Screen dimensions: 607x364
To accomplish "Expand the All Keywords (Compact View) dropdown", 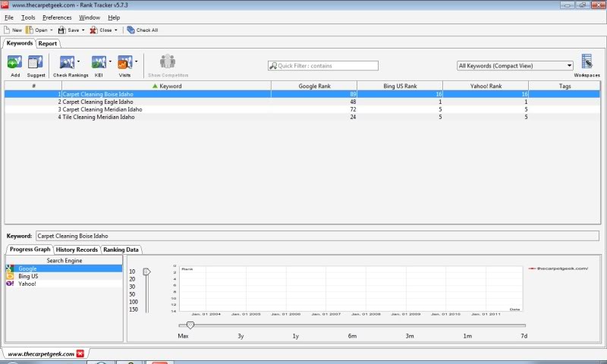I will point(569,66).
